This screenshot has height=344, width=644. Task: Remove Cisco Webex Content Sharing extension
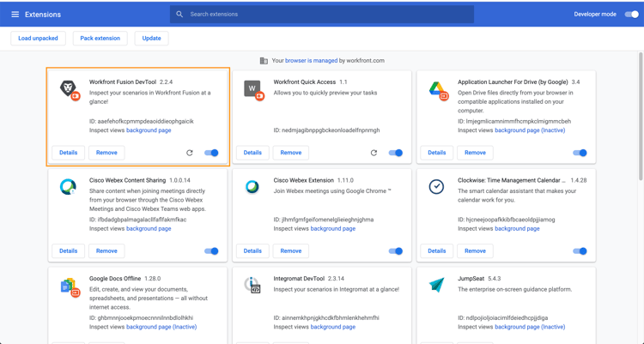click(106, 250)
